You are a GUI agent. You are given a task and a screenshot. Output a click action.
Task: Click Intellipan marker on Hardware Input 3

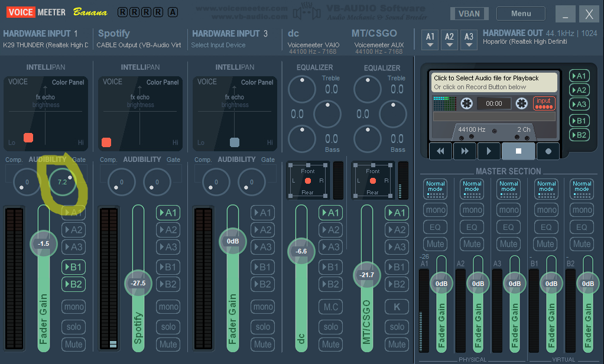(x=234, y=142)
